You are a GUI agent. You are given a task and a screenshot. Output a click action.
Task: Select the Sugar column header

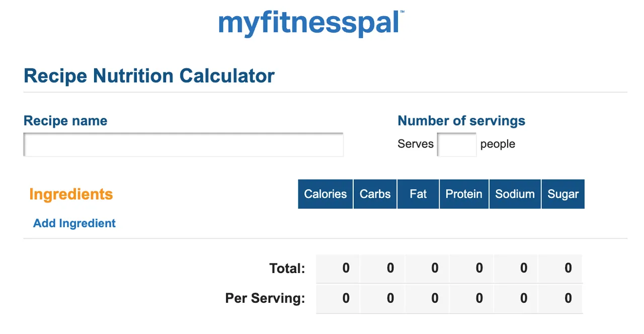(x=563, y=194)
